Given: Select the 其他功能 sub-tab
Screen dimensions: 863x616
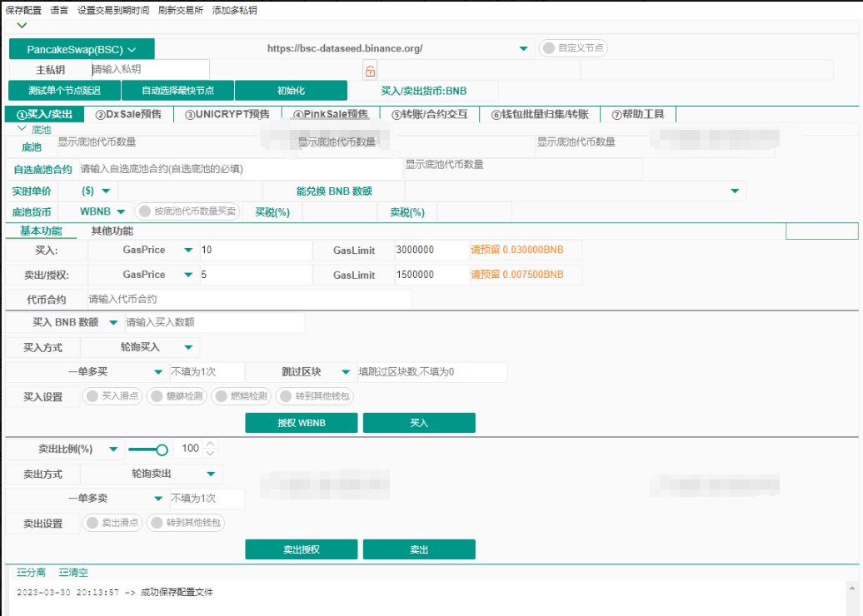Looking at the screenshot, I should point(112,231).
